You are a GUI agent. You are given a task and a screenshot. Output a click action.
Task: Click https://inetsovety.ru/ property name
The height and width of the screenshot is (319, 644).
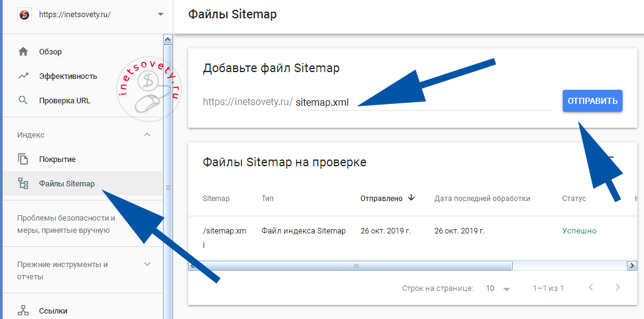coord(75,15)
